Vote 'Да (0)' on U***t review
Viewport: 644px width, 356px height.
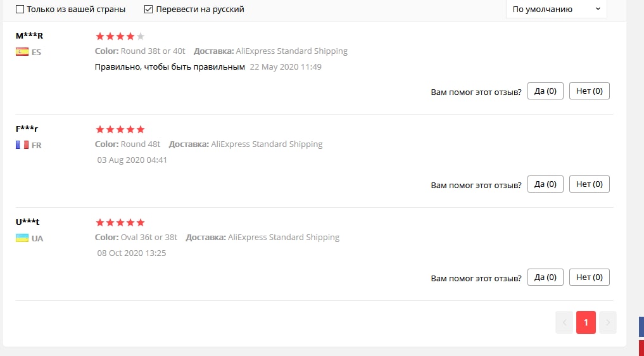tap(545, 277)
